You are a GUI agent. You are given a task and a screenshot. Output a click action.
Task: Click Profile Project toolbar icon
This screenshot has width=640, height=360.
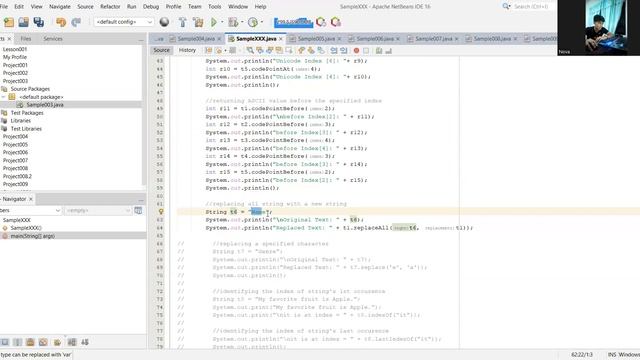point(253,22)
